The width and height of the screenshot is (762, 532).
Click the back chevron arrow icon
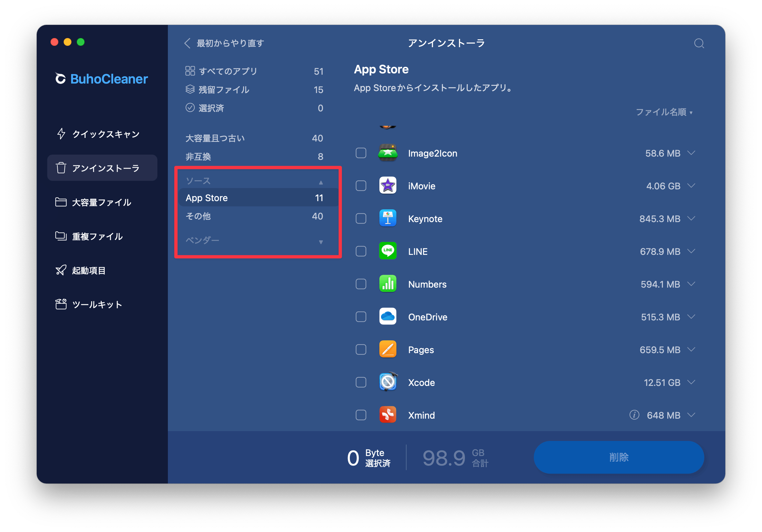pyautogui.click(x=187, y=43)
